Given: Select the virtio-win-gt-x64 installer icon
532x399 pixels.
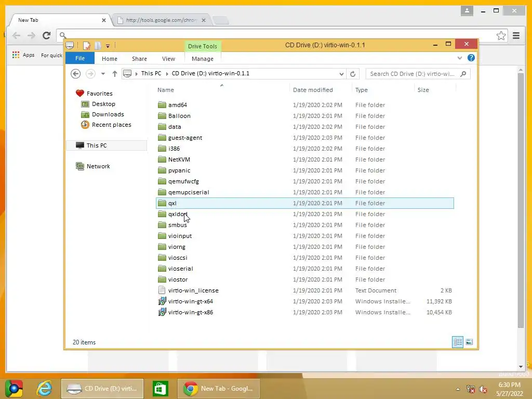Looking at the screenshot, I should [x=162, y=301].
